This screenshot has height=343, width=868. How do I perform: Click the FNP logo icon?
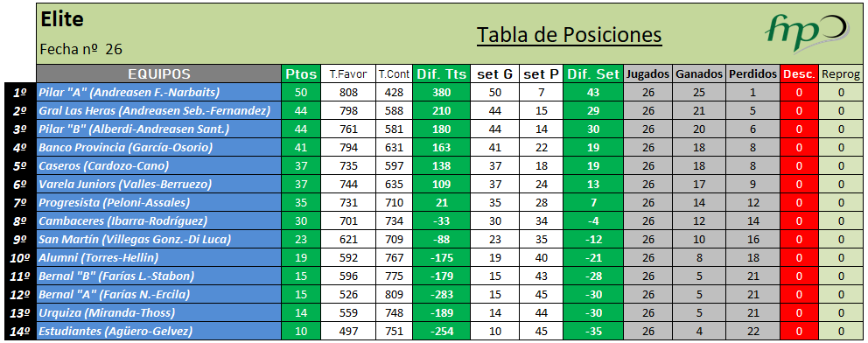click(806, 32)
